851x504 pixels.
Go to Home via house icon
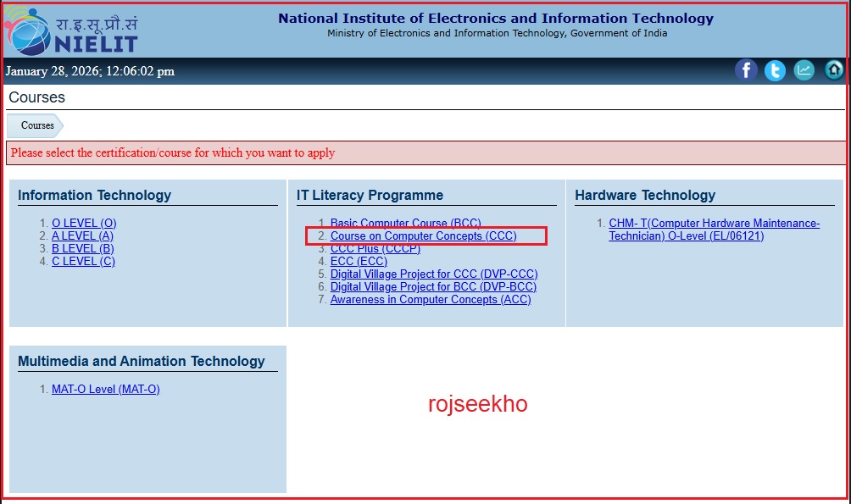pyautogui.click(x=834, y=70)
